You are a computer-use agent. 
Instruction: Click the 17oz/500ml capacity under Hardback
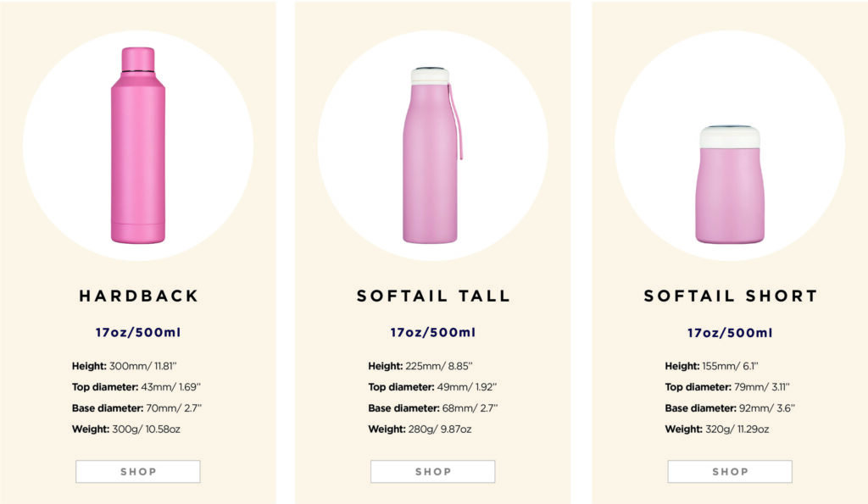[138, 332]
